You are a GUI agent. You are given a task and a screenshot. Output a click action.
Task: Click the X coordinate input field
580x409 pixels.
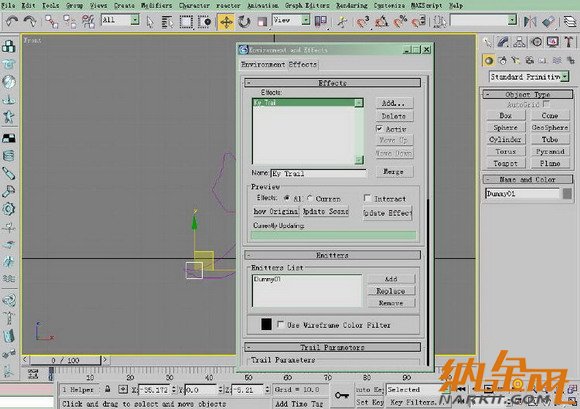[x=155, y=389]
